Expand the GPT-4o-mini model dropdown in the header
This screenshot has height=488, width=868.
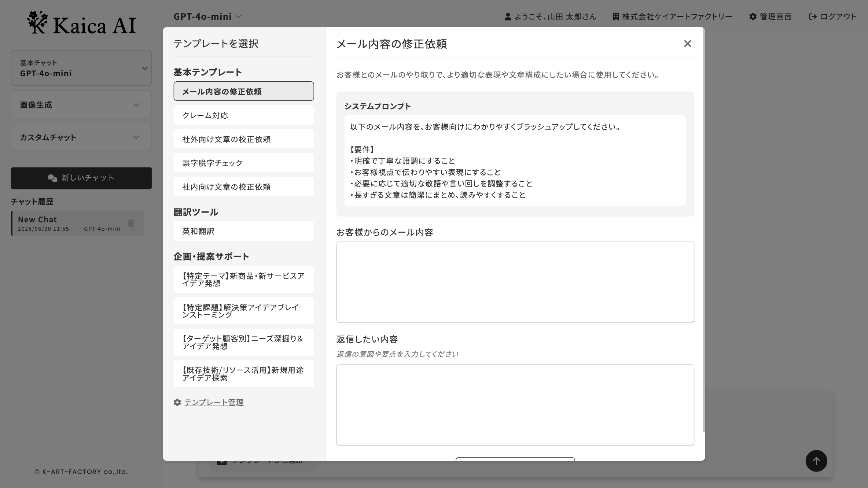tap(207, 16)
